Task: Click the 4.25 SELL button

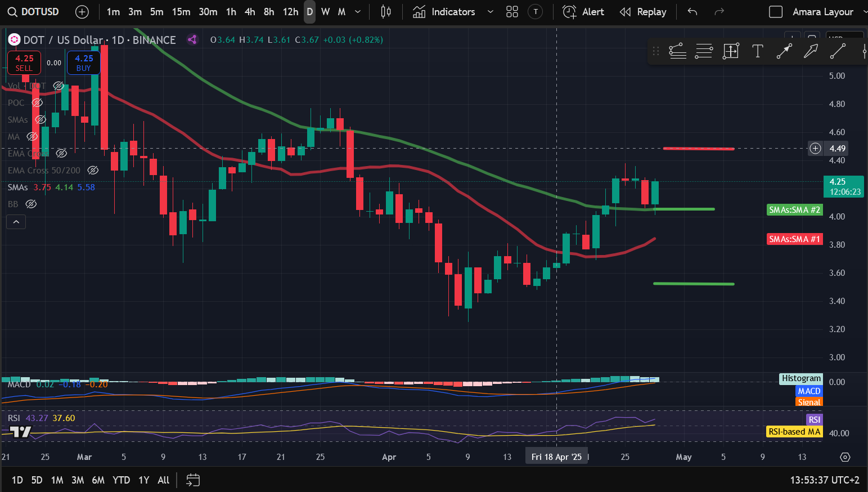Action: pos(24,63)
